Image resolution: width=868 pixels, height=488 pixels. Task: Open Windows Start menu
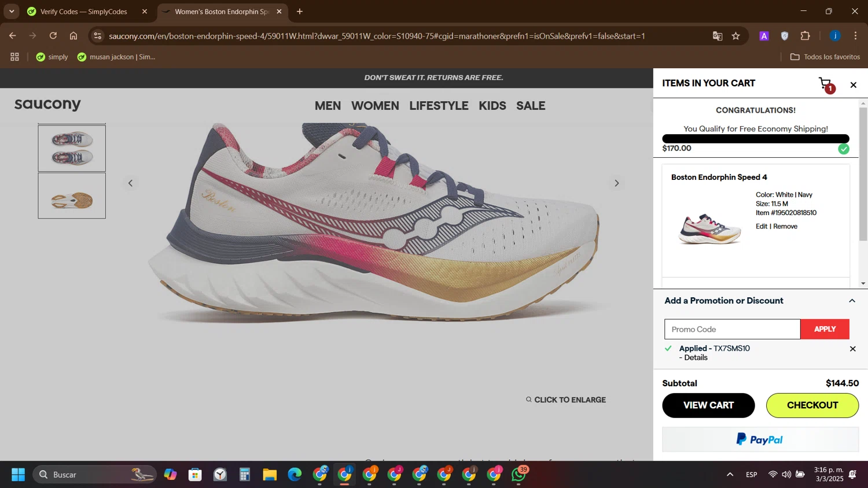pos(18,475)
